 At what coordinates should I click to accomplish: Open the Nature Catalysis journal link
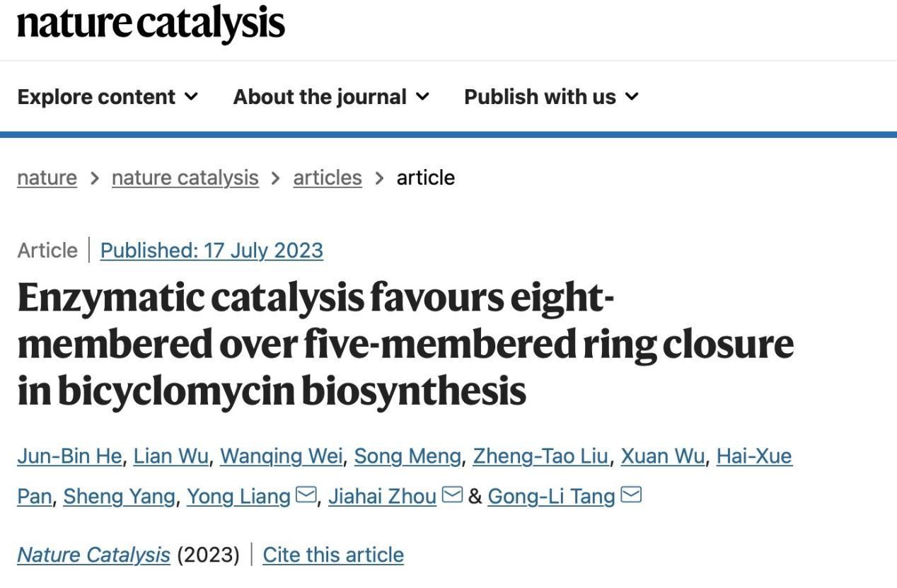93,555
